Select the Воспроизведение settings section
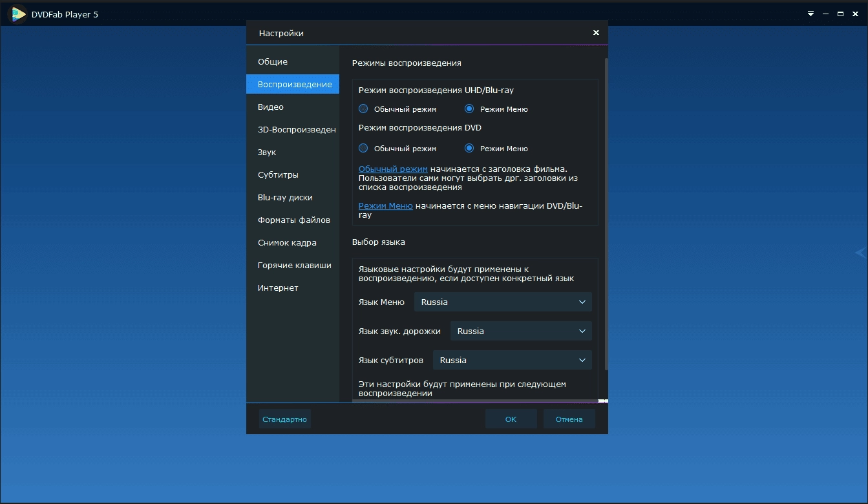Viewport: 868px width, 504px height. pyautogui.click(x=293, y=84)
